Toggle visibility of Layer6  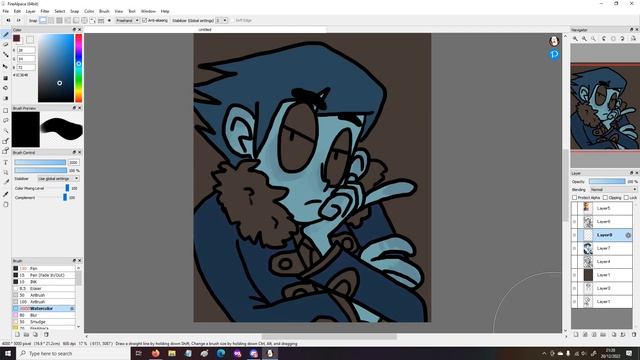coord(574,222)
